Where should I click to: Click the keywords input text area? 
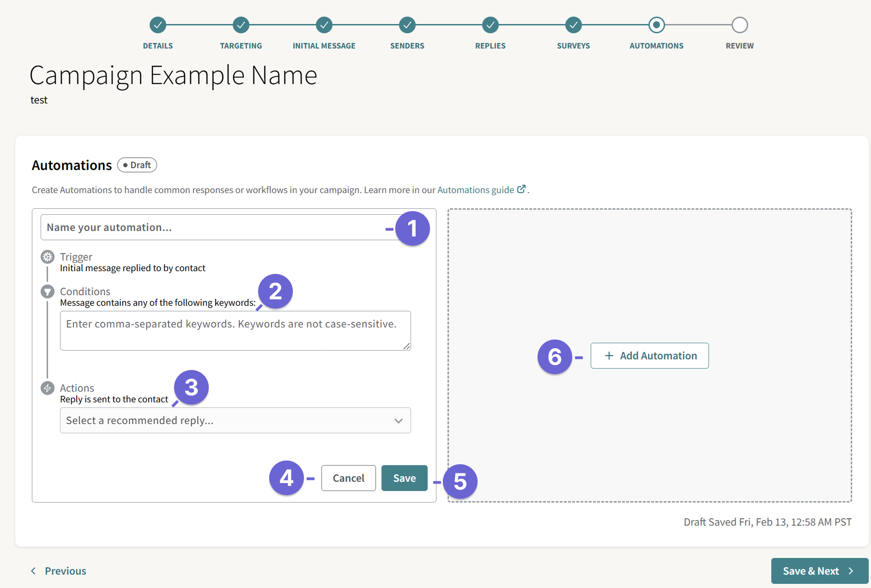[x=235, y=331]
